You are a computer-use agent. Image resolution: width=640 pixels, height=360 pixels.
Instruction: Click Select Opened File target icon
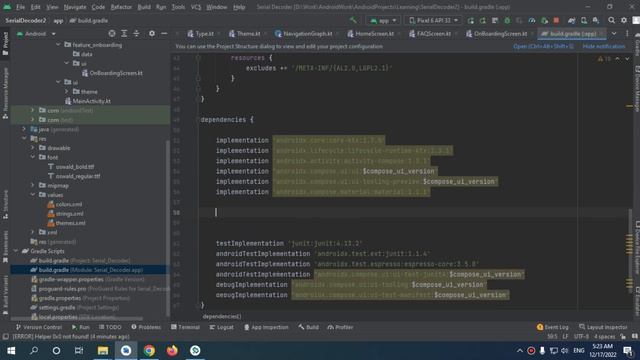(x=112, y=33)
